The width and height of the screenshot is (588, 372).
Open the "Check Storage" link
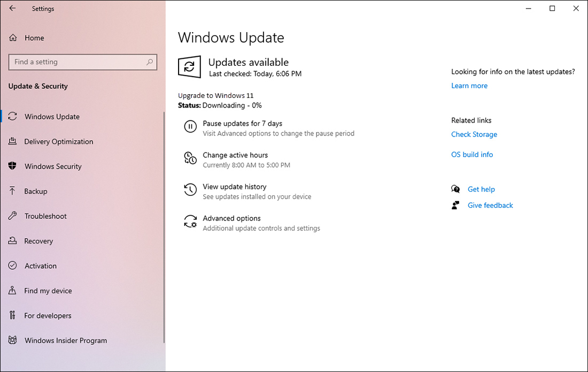pyautogui.click(x=474, y=134)
